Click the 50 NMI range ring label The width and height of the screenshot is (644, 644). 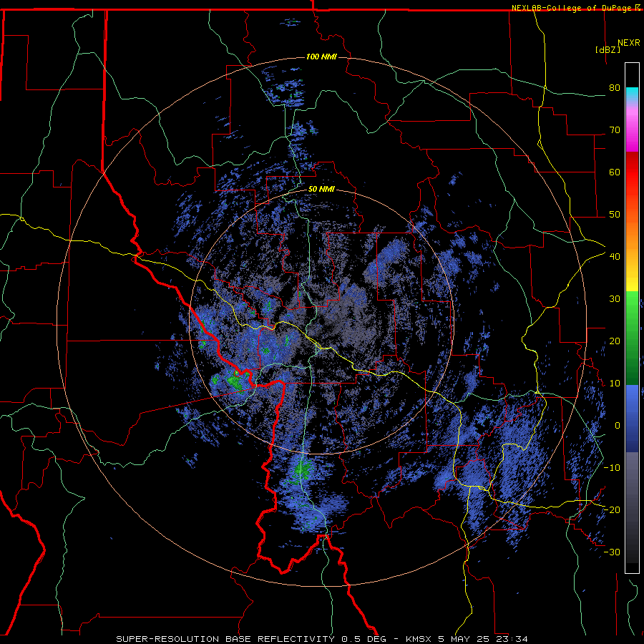pyautogui.click(x=321, y=190)
